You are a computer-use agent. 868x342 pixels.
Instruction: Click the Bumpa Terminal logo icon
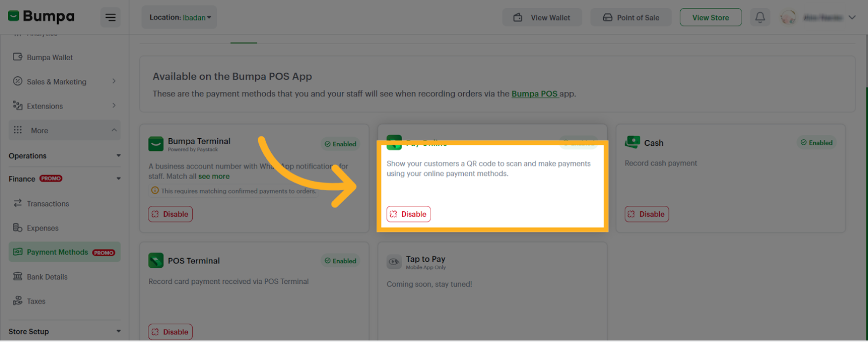point(156,144)
